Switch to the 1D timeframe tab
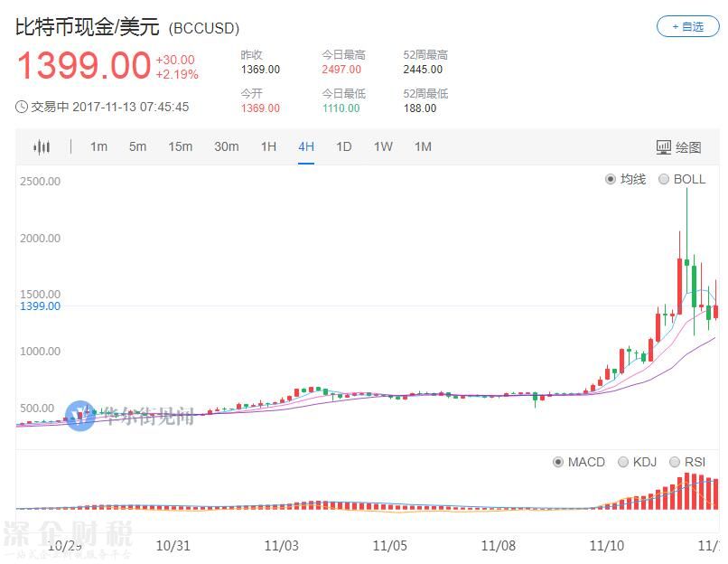 [x=343, y=146]
